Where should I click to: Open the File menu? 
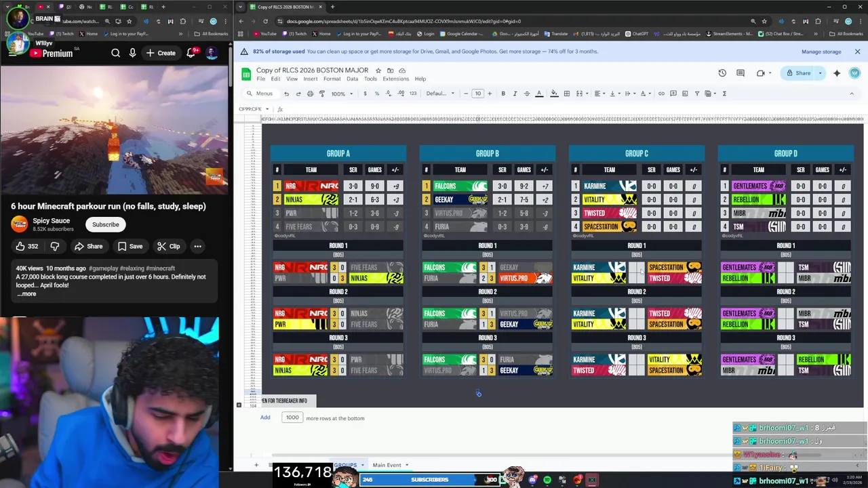[x=261, y=79]
